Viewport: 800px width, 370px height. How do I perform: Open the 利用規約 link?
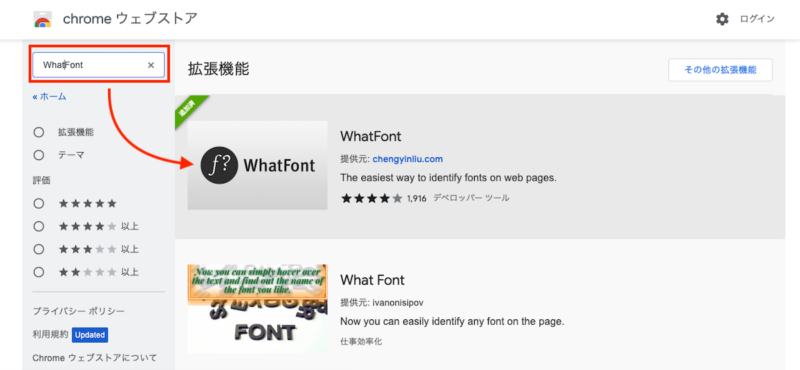[50, 335]
